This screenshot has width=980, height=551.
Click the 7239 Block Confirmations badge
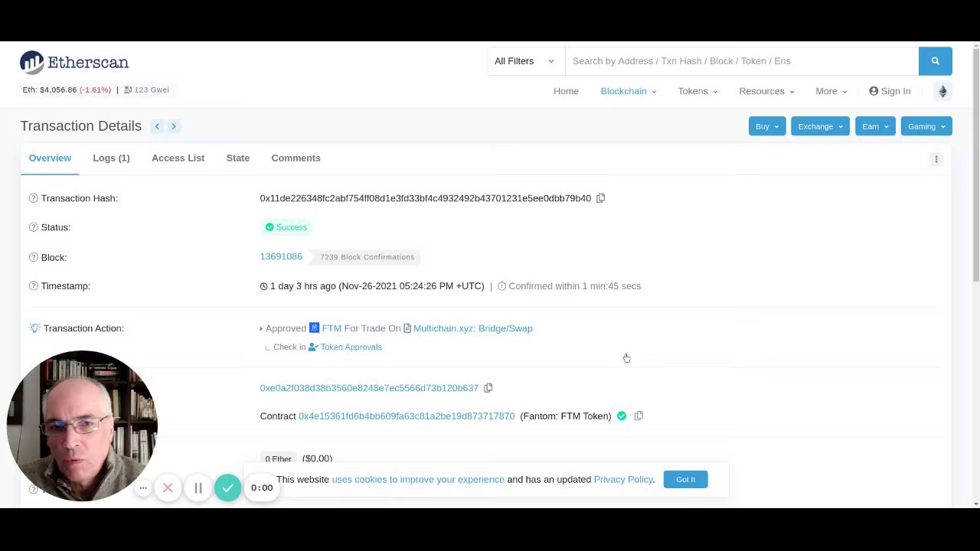(x=367, y=257)
